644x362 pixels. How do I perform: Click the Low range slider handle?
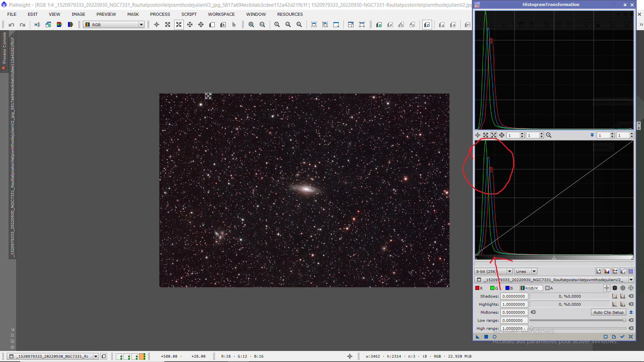[624, 320]
